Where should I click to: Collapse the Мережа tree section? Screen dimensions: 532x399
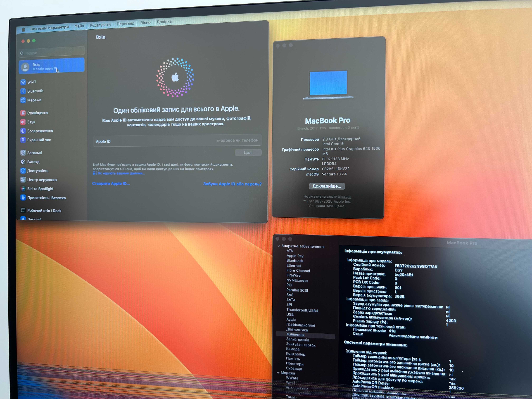click(x=278, y=372)
